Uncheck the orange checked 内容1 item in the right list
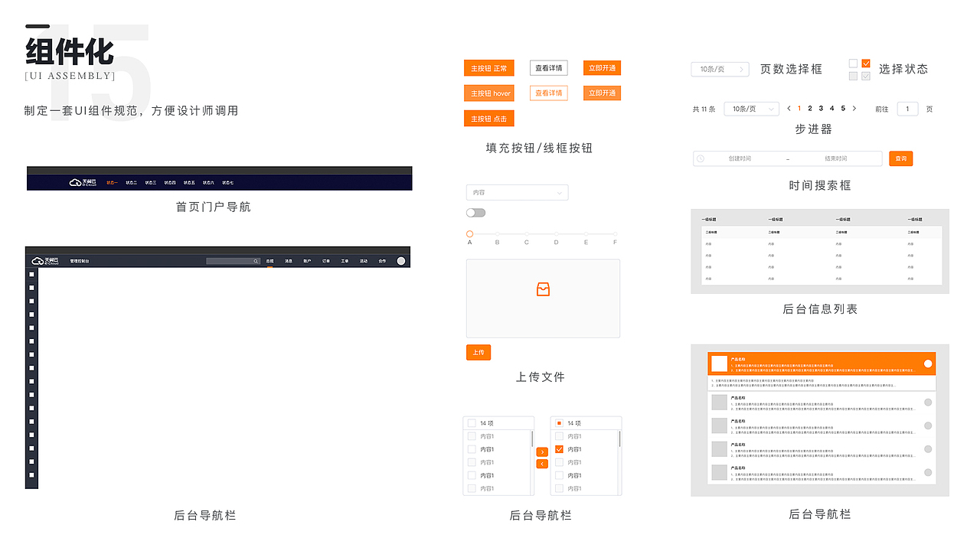This screenshot has width=980, height=551. (559, 449)
